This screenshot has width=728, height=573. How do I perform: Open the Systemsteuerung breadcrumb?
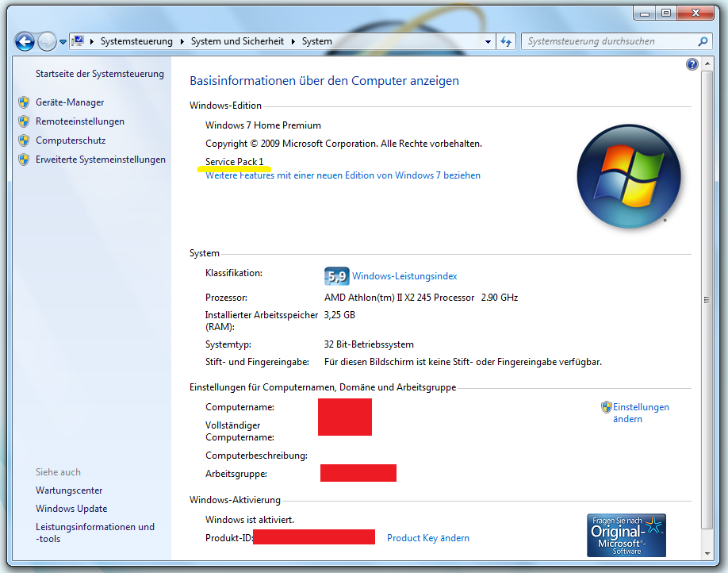click(x=136, y=41)
